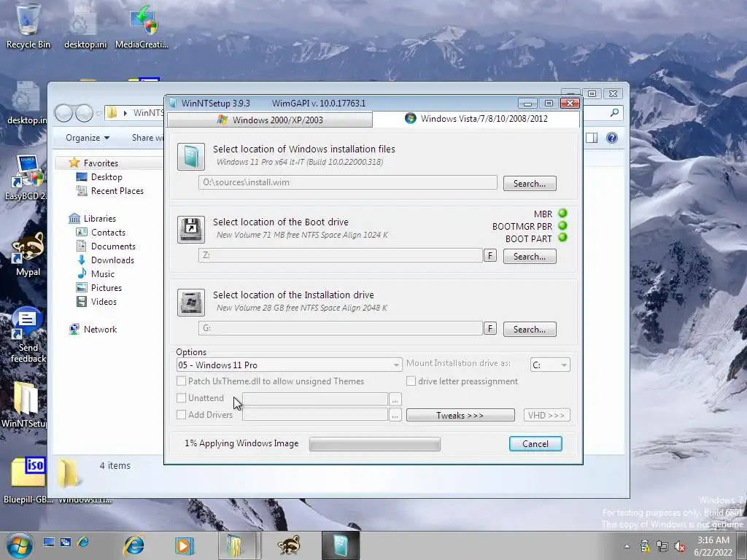Click the Installation drive icon
Viewport: 747px width, 560px height.
(x=191, y=303)
